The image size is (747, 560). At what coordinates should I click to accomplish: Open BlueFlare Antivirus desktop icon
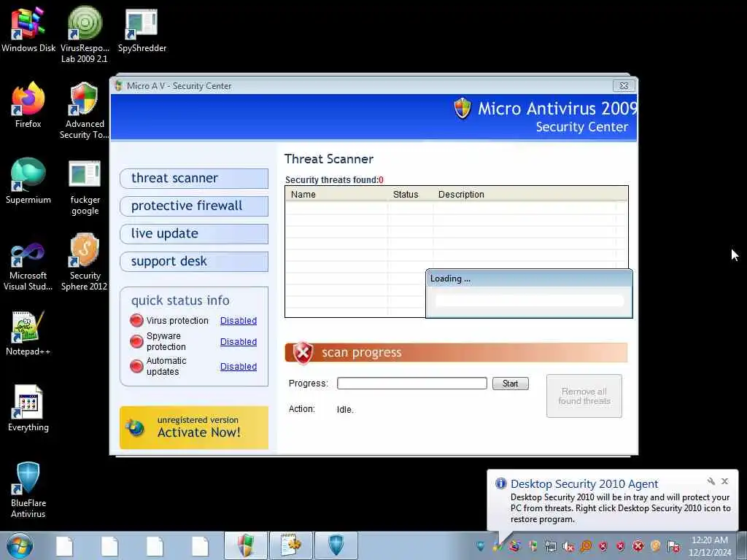pyautogui.click(x=28, y=489)
